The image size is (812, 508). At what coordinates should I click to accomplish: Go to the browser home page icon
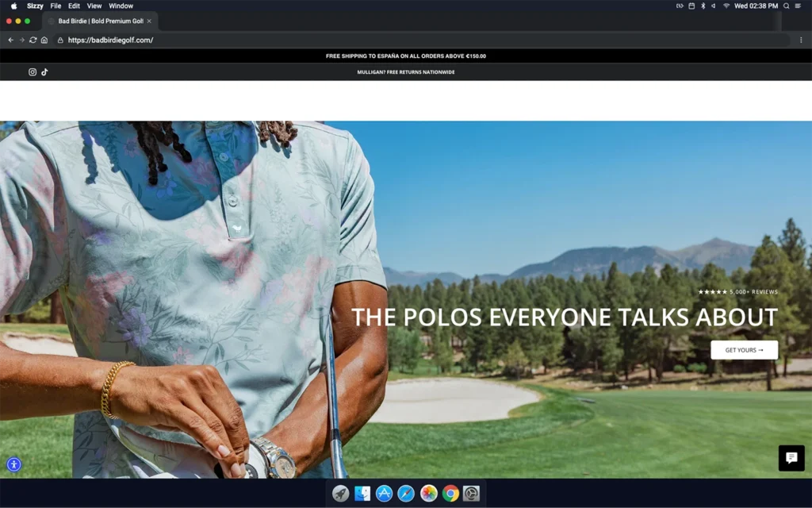click(x=44, y=40)
